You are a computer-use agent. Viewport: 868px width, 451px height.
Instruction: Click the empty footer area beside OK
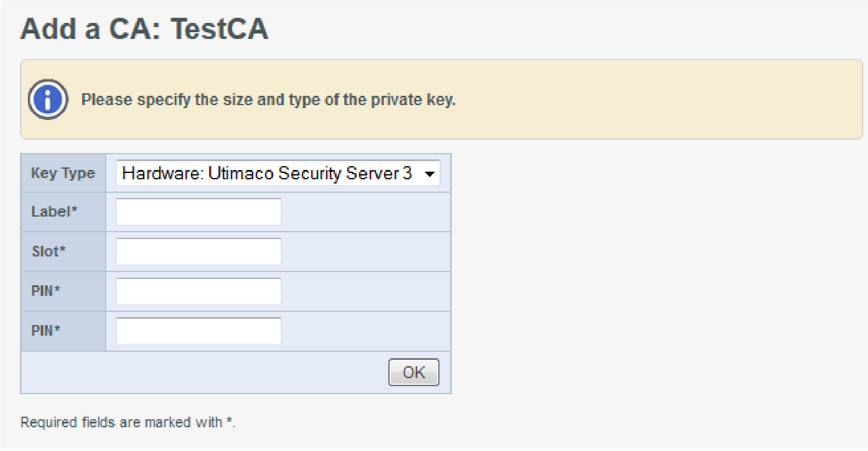203,372
